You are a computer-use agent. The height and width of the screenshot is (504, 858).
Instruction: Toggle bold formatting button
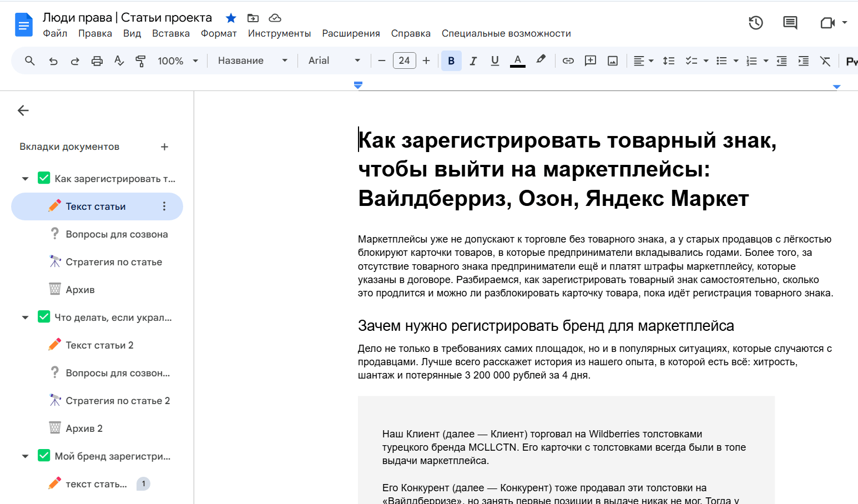point(451,61)
